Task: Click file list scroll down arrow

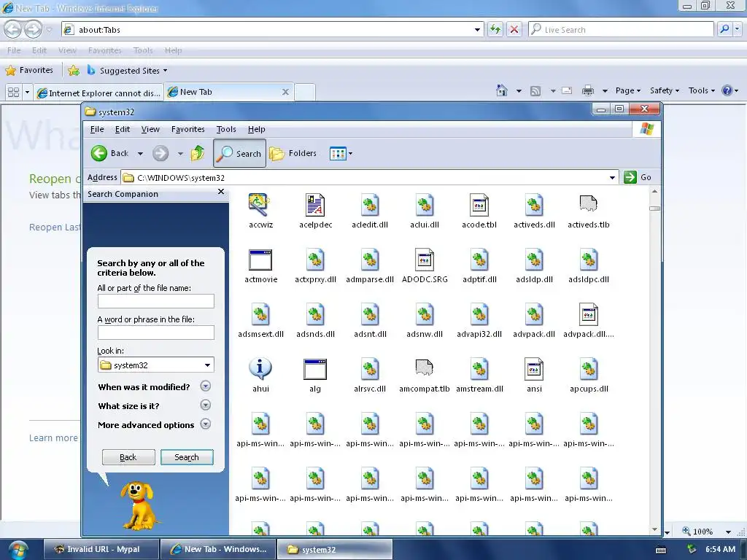Action: (654, 529)
